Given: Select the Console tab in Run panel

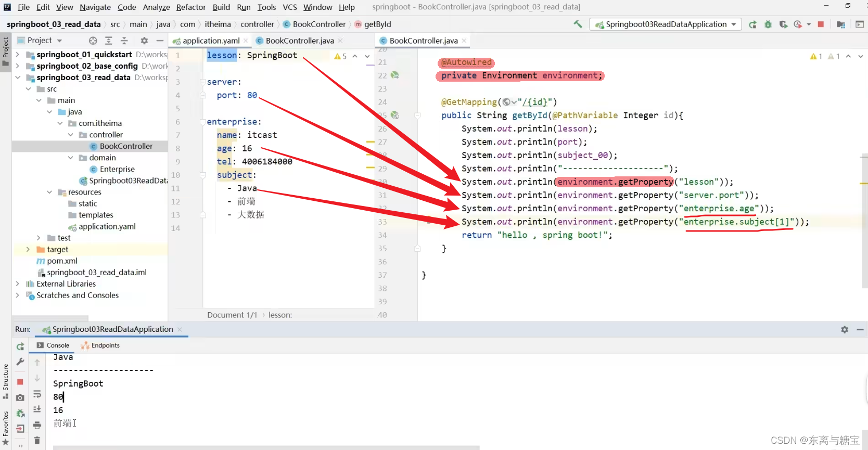Looking at the screenshot, I should click(x=53, y=345).
